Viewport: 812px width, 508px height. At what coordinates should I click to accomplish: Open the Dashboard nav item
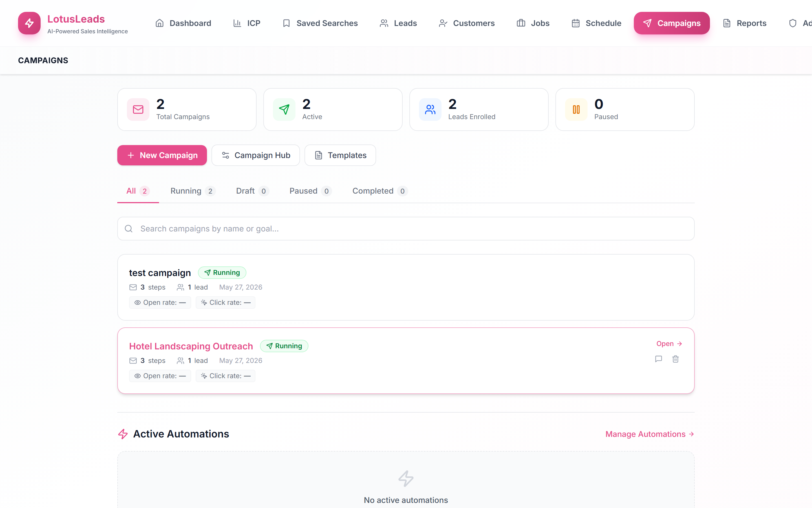183,23
